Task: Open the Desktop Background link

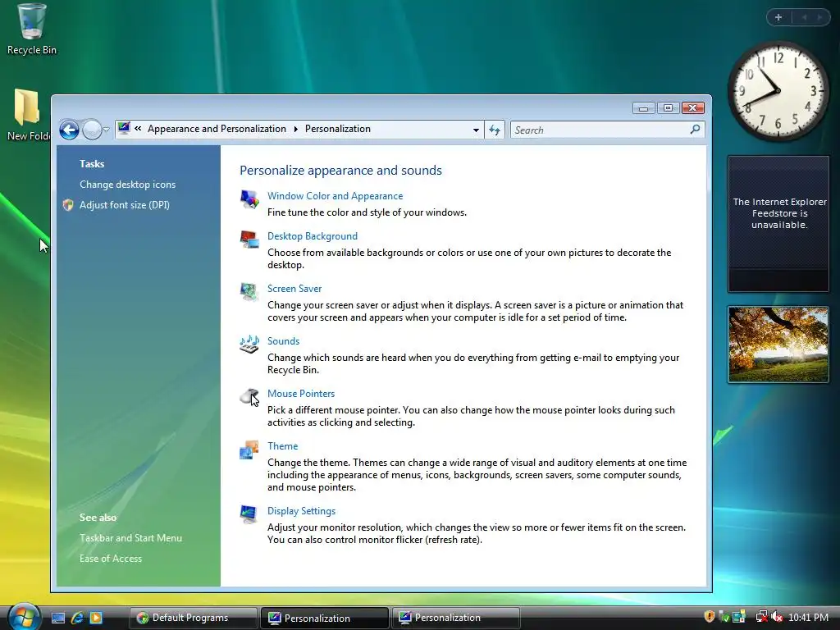Action: [x=313, y=236]
